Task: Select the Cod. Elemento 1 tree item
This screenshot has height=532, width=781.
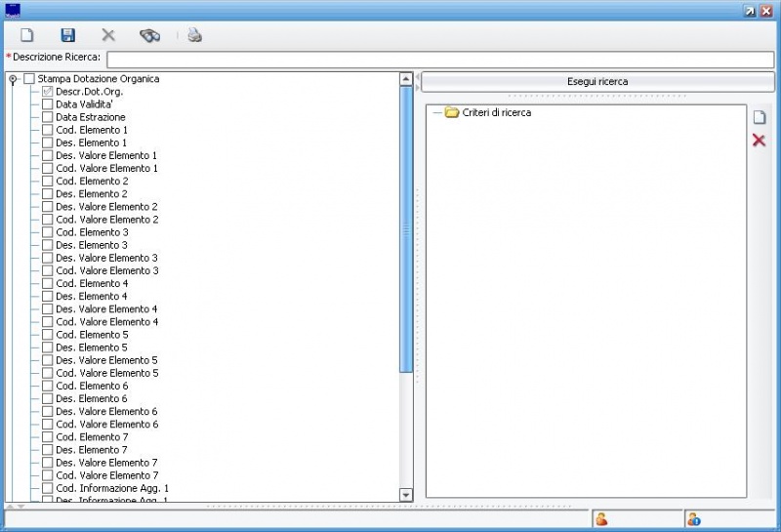Action: click(92, 130)
